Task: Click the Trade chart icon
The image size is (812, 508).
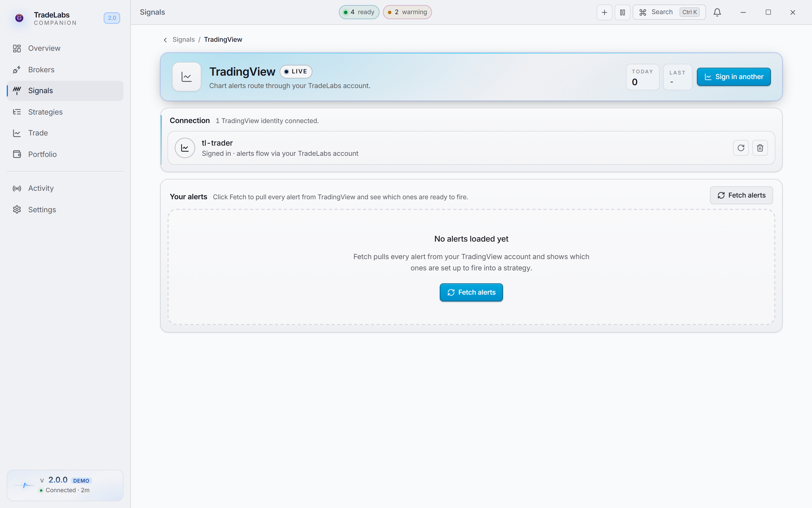Action: [17, 133]
